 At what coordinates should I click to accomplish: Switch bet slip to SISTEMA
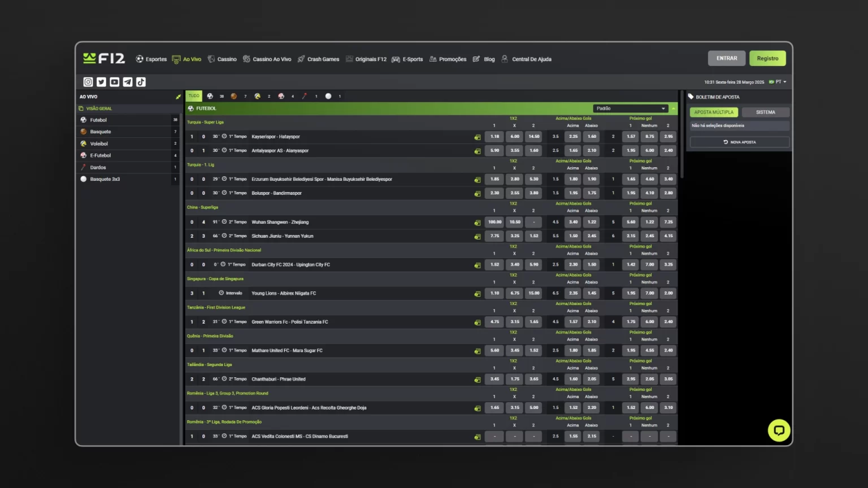766,112
